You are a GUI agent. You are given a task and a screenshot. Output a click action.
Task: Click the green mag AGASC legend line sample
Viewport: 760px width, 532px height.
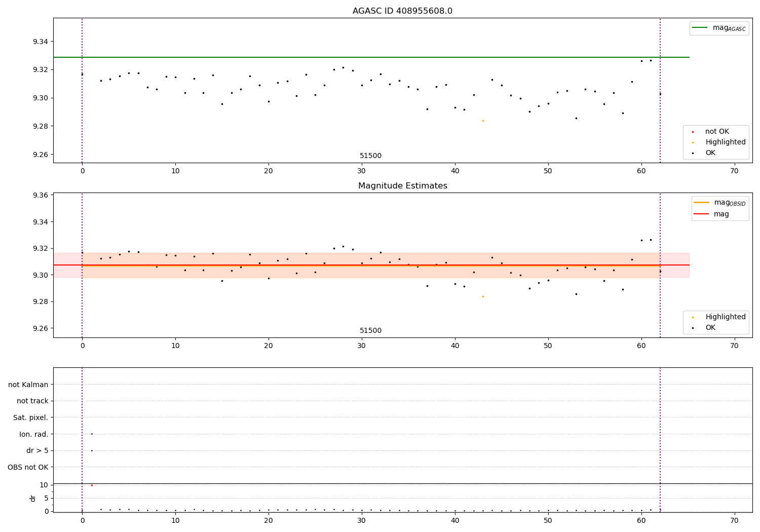tap(700, 28)
